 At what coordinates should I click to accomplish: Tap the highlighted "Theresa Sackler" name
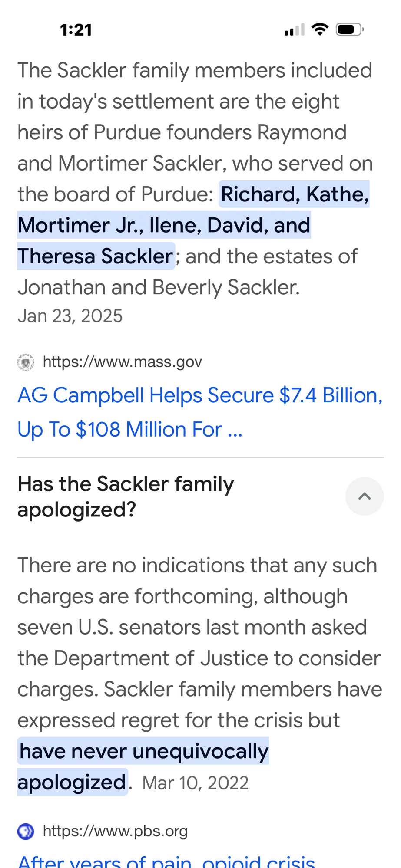point(96,256)
